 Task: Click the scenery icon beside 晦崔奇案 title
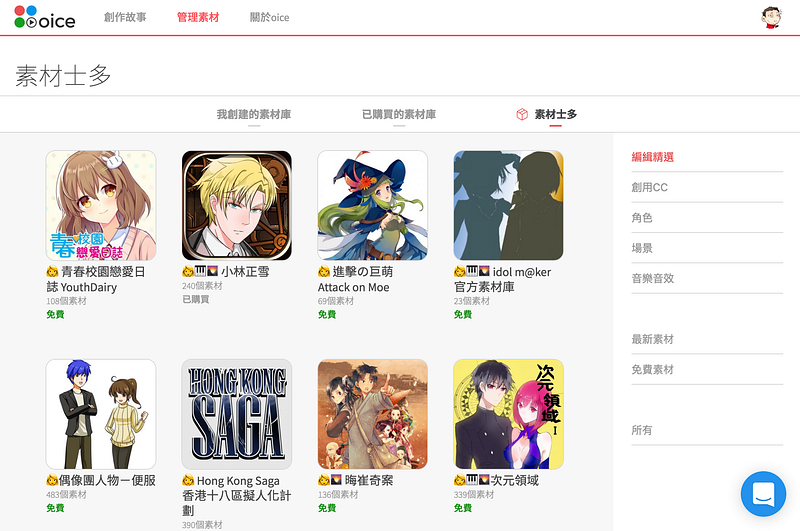pyautogui.click(x=336, y=480)
